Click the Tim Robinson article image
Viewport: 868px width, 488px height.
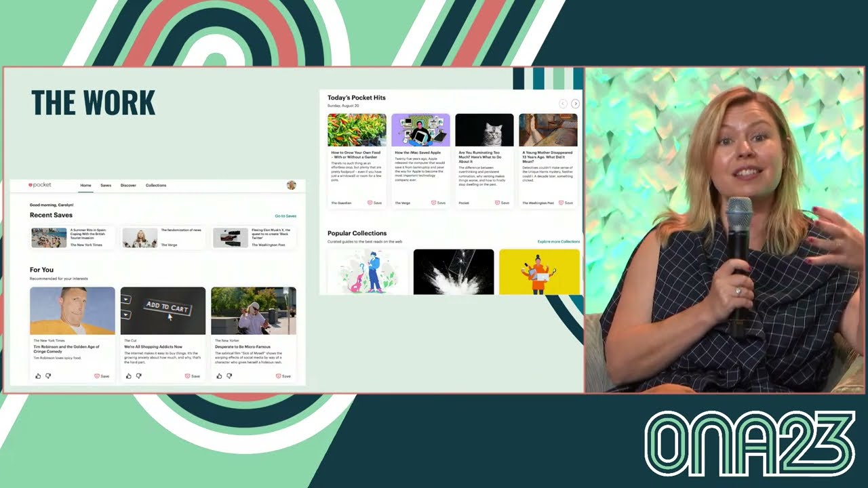[x=73, y=310]
